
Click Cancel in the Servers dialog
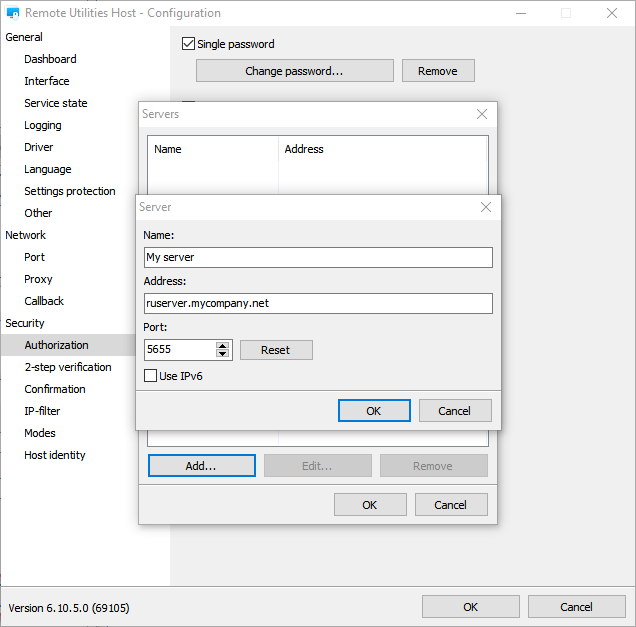coord(451,505)
